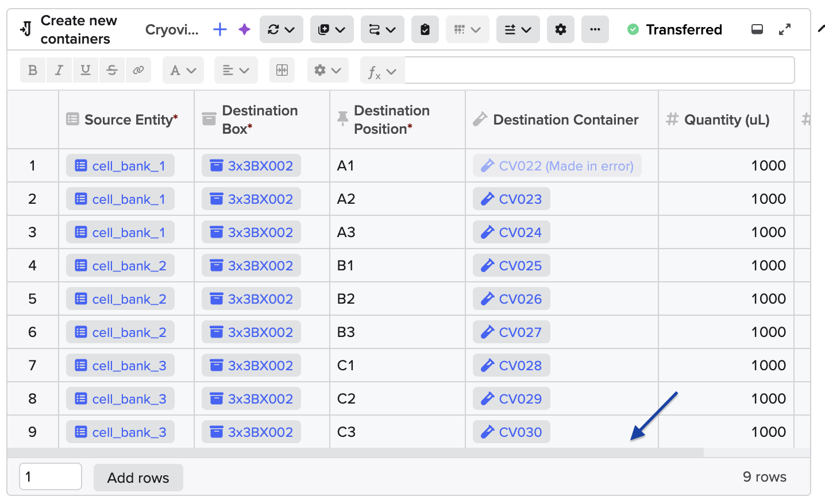Click into the formula bar field
This screenshot has height=504, width=825.
pos(600,70)
